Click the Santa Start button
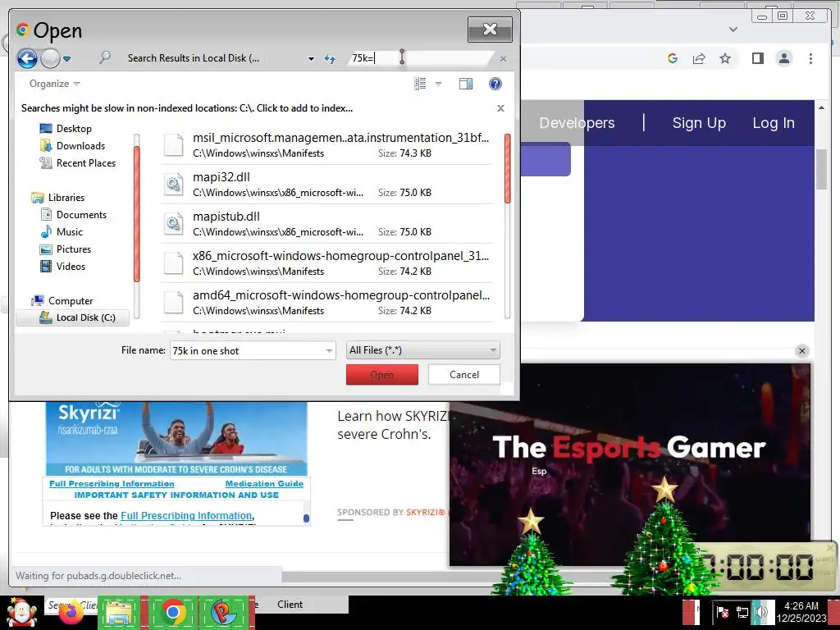This screenshot has width=840, height=630. (21, 612)
